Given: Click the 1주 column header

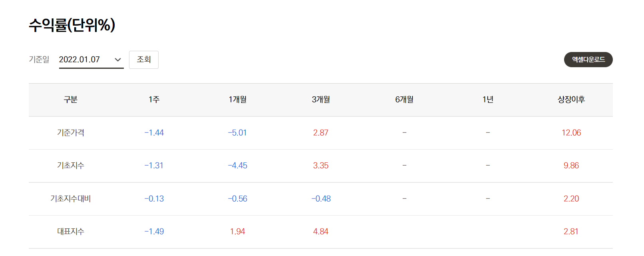Looking at the screenshot, I should [x=154, y=100].
